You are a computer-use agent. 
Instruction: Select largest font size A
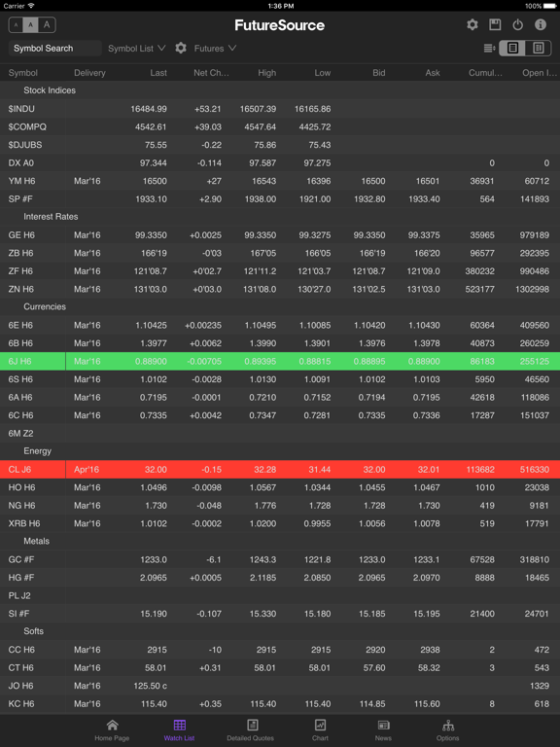coord(47,24)
